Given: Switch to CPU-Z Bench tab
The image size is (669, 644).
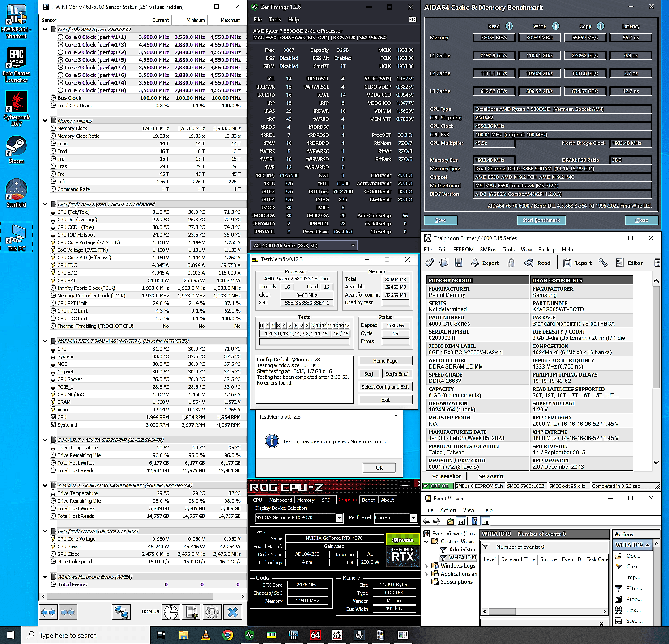Looking at the screenshot, I should point(368,500).
